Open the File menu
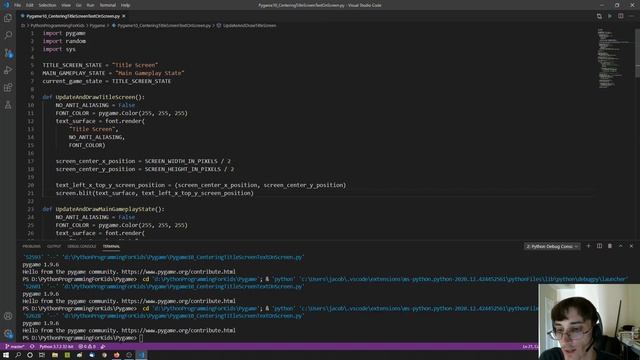The image size is (640, 360). (18, 5)
